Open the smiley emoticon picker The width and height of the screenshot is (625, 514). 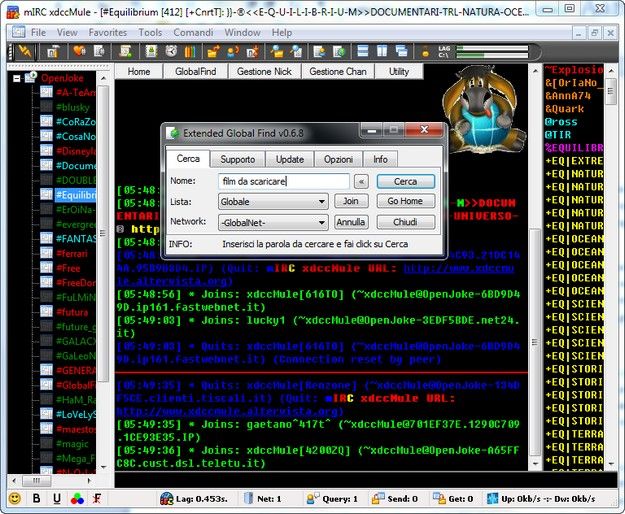coord(15,498)
